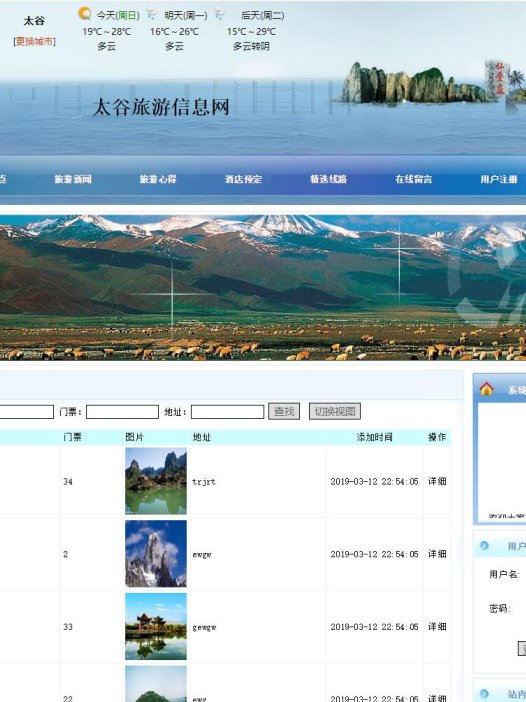The image size is (526, 702).
Task: Click address cell ewgw
Action: click(202, 554)
